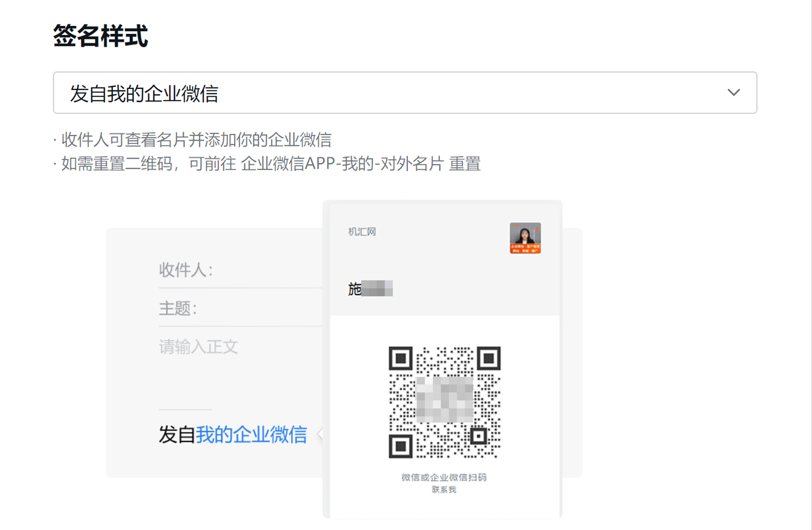Click the QR code on the business card
The height and width of the screenshot is (530, 812).
coord(444,402)
